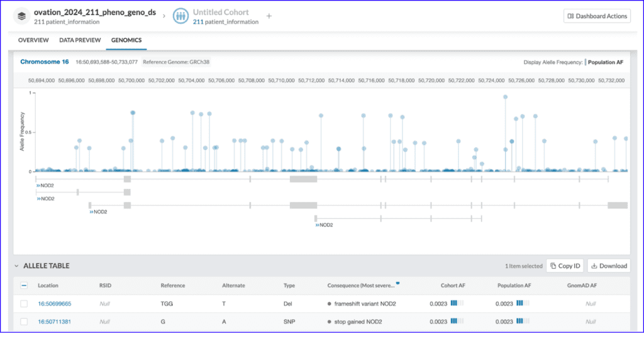Click the Population AF bar for stop gained row
The height and width of the screenshot is (358, 644).
tap(523, 321)
